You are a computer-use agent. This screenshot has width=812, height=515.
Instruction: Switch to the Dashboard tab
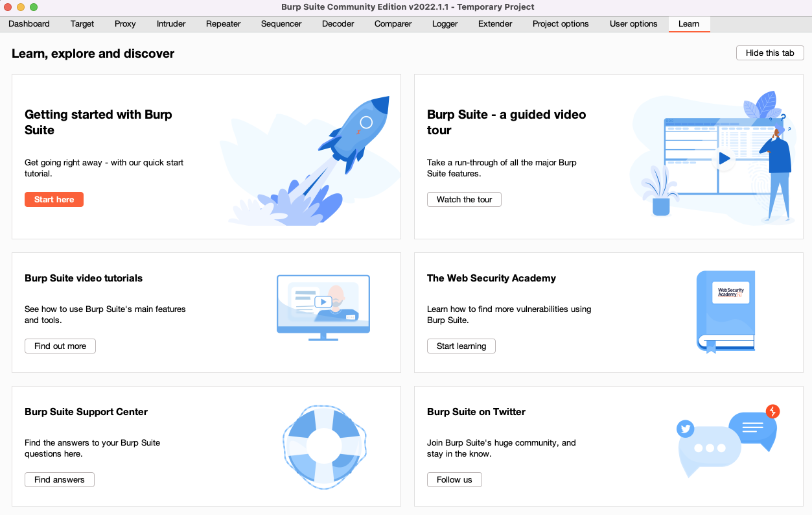29,23
